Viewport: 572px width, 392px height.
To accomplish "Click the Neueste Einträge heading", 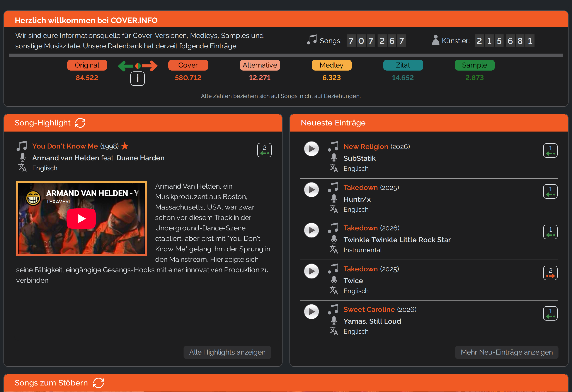I will click(333, 123).
